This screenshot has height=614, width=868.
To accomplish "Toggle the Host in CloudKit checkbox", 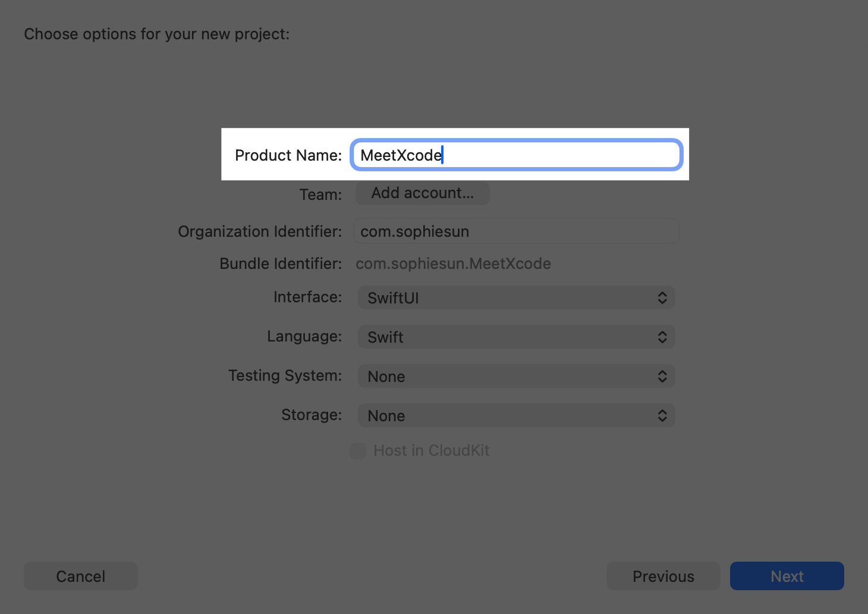I will point(358,451).
